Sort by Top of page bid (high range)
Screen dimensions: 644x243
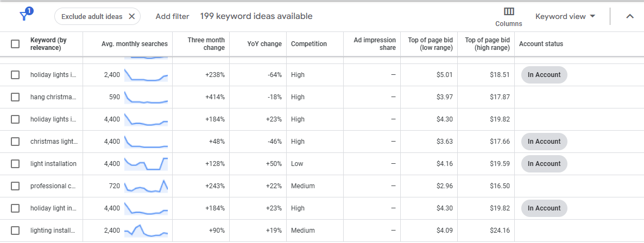(x=487, y=44)
